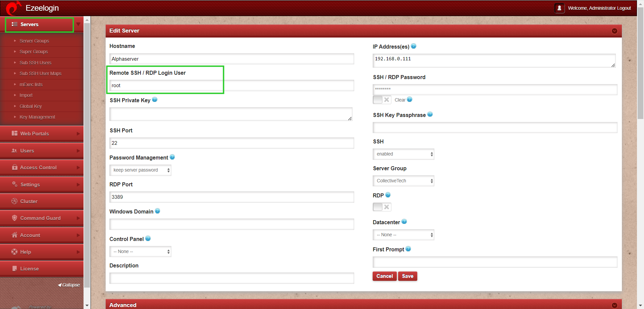Click the SSH Port field
Image resolution: width=644 pixels, height=309 pixels.
(x=232, y=143)
